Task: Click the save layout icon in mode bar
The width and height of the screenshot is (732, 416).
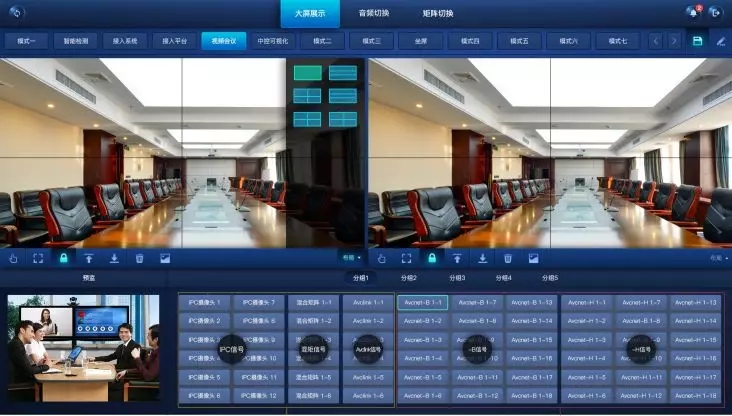Action: point(697,42)
